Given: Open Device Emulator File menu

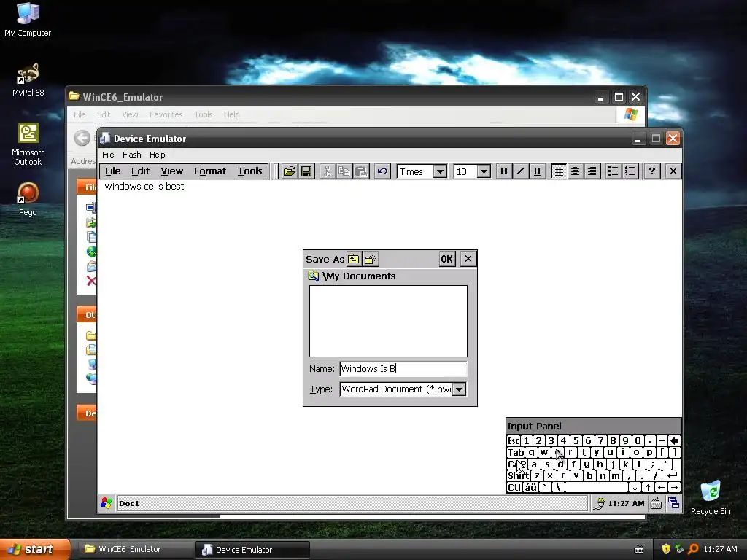Looking at the screenshot, I should 108,155.
